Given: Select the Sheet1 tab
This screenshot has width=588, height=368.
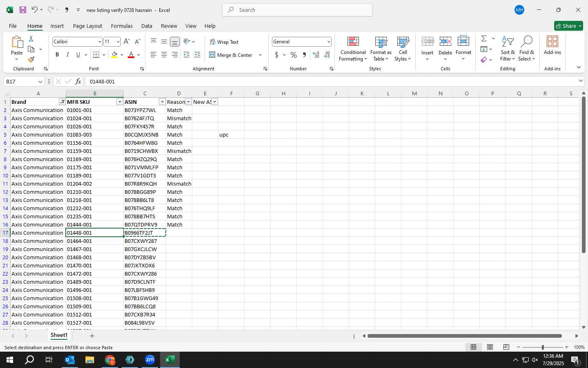Looking at the screenshot, I should click(x=59, y=335).
